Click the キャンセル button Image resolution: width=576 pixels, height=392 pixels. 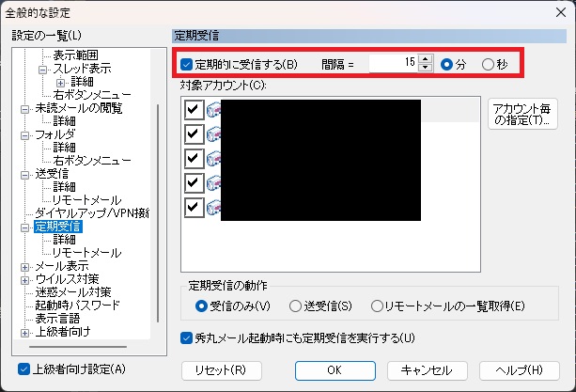point(428,370)
